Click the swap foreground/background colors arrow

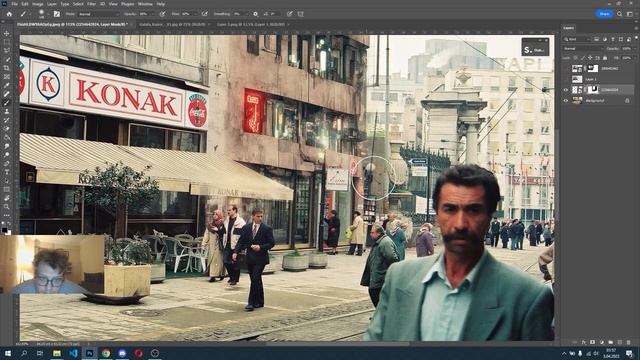click(10, 224)
